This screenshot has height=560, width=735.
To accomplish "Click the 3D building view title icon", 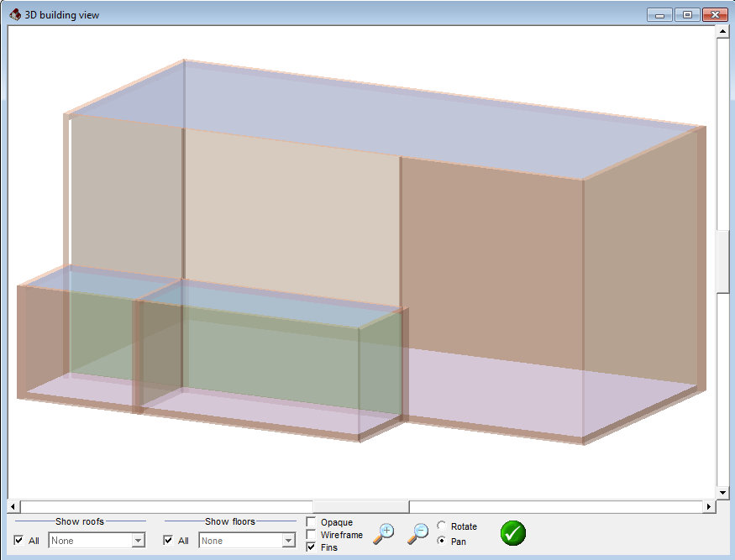I will pyautogui.click(x=15, y=14).
